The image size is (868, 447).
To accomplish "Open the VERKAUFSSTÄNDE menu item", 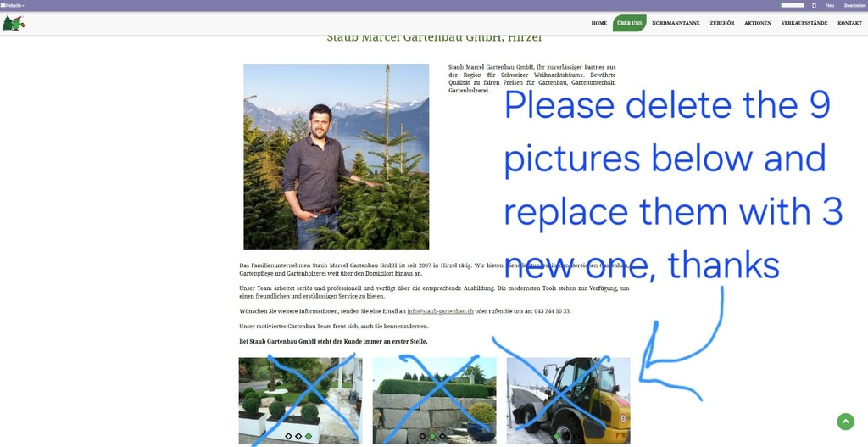I will [x=804, y=23].
